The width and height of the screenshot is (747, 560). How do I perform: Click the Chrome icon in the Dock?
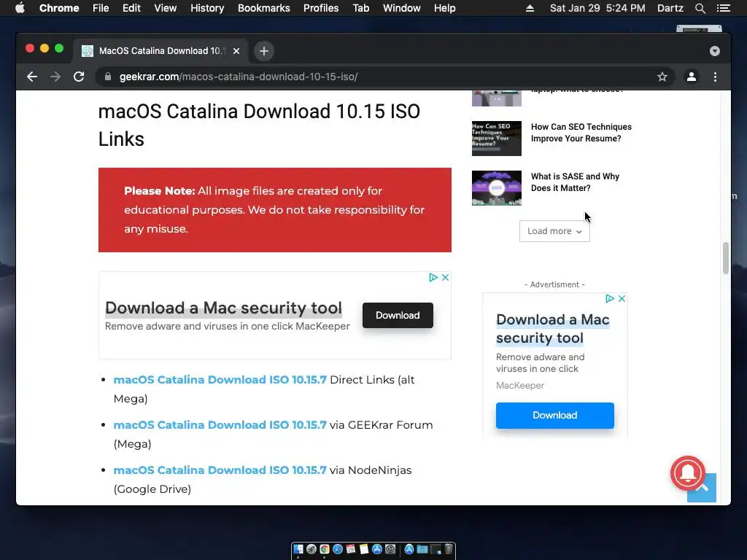(325, 549)
